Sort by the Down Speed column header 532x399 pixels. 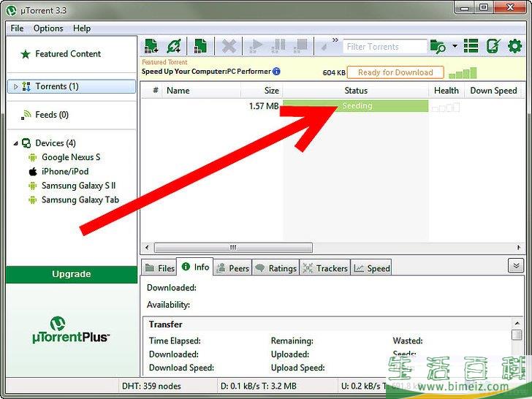click(493, 91)
